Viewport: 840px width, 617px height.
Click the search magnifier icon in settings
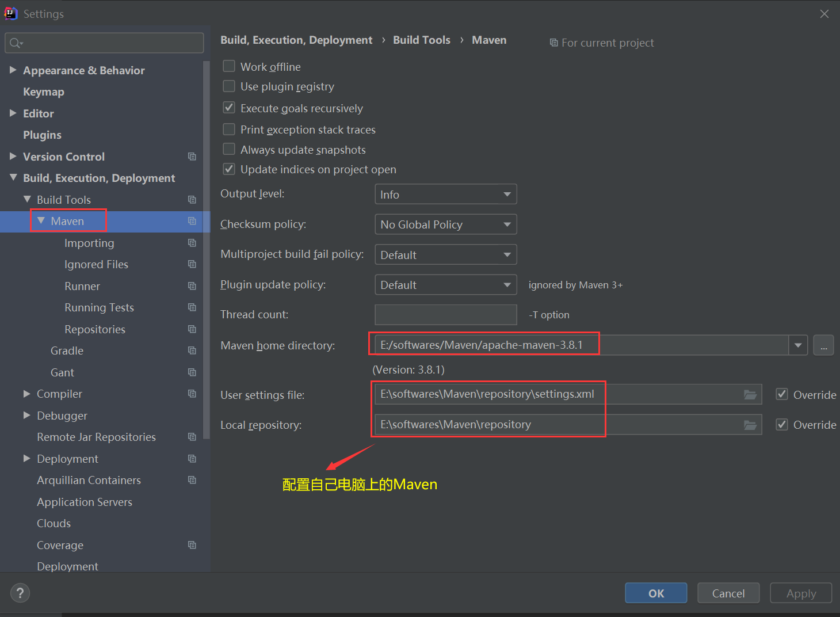click(16, 43)
